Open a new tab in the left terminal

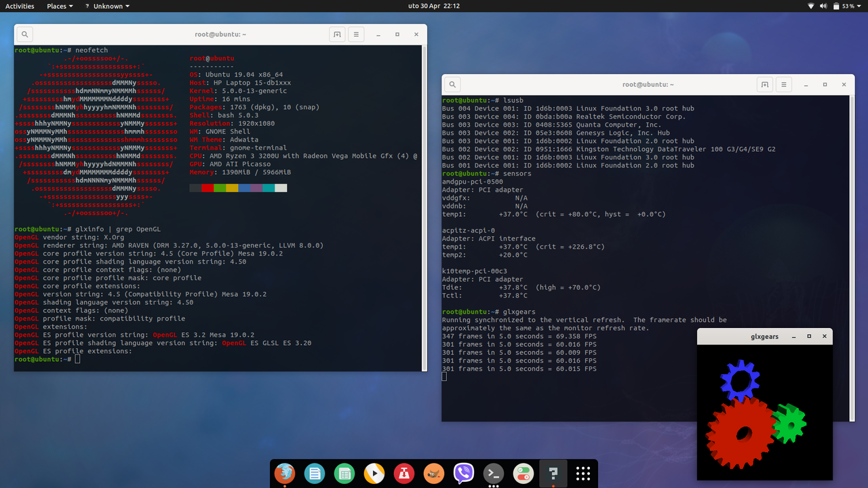click(x=337, y=34)
